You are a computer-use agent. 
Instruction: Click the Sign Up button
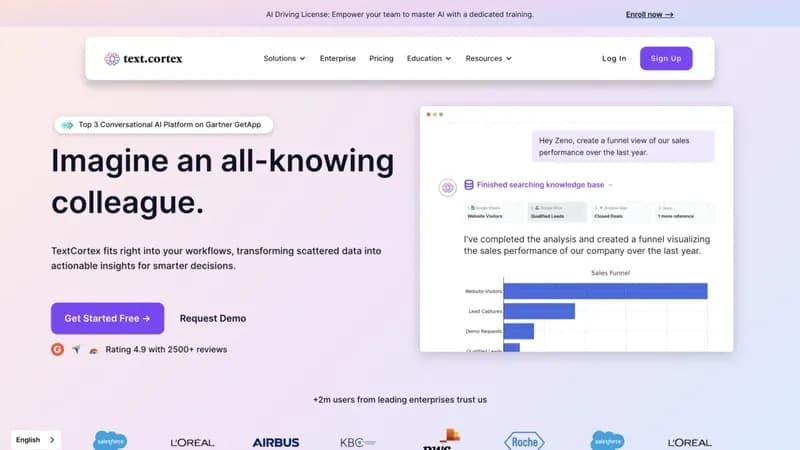click(x=666, y=58)
